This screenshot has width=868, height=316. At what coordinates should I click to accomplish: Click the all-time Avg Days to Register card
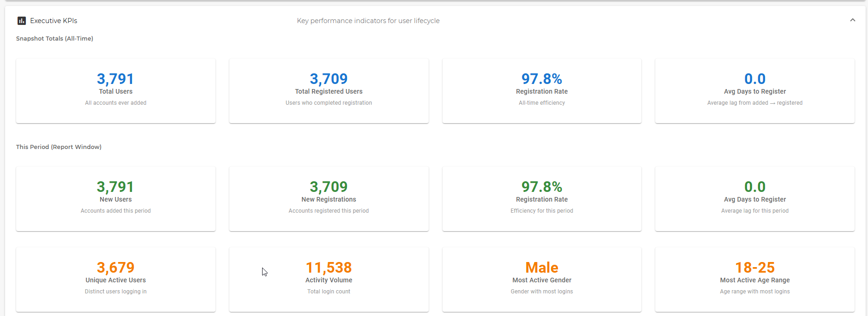(754, 91)
